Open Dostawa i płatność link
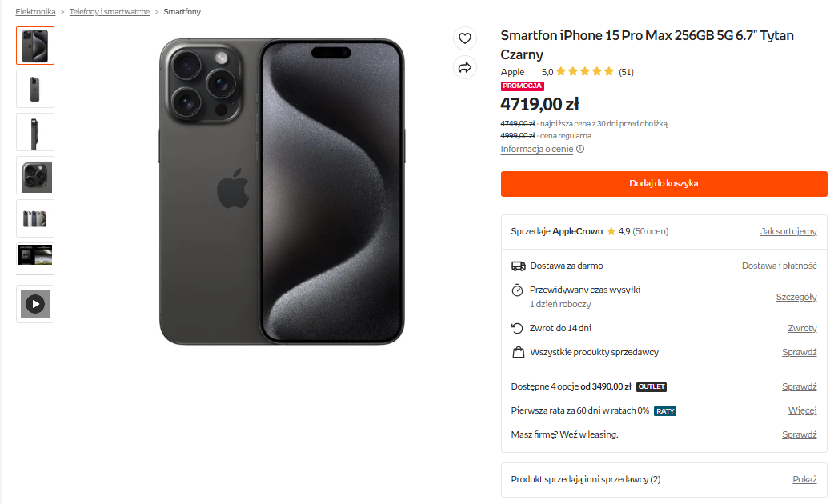Viewport: 830px width, 504px height. (x=779, y=266)
